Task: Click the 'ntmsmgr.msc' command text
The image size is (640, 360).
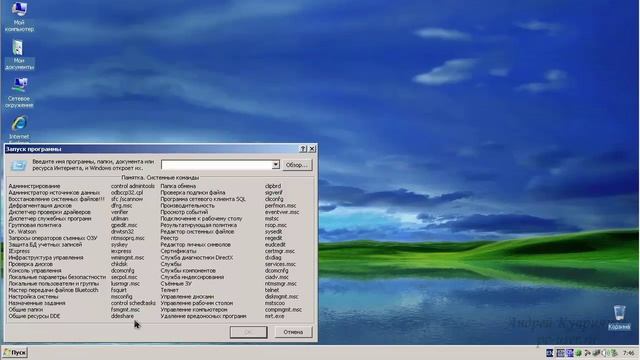Action: click(280, 283)
